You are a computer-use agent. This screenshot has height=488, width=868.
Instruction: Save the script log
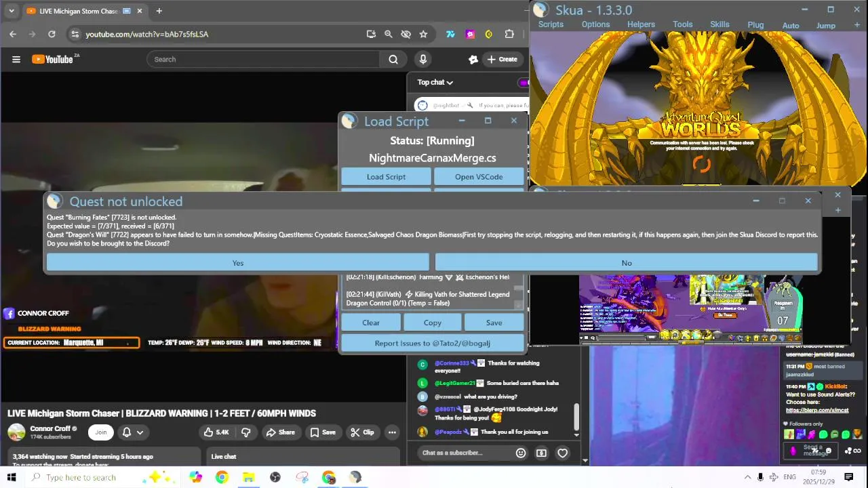point(494,323)
